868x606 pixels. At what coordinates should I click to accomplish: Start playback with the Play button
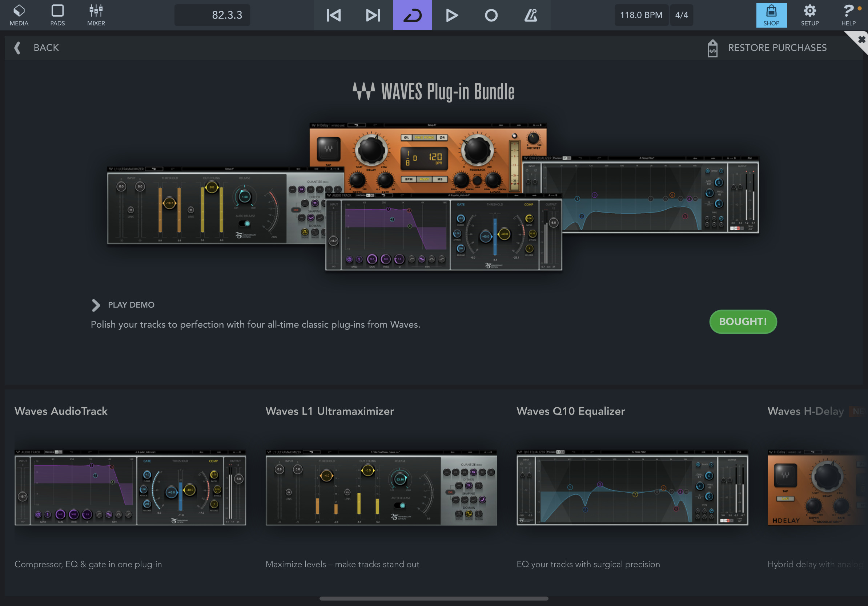451,15
